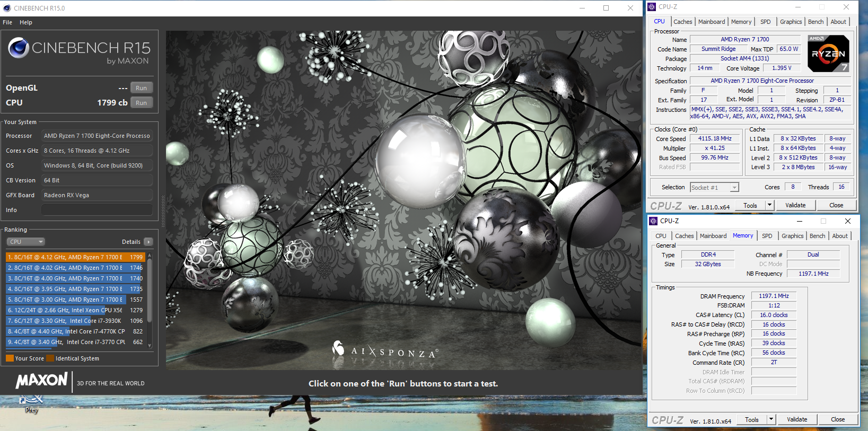Click Validate in top CPU-Z window
This screenshot has height=431, width=868.
pos(795,205)
